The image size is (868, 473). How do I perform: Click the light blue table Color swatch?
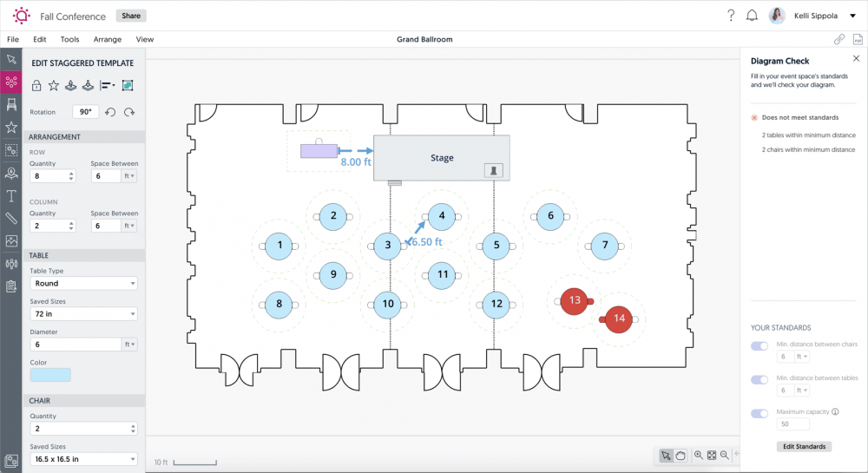[x=50, y=375]
